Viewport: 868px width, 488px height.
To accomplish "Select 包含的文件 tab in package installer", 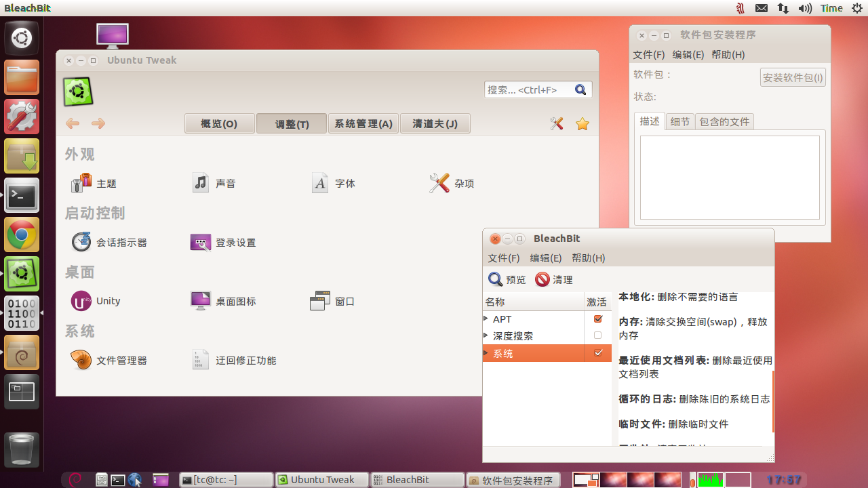I will [724, 122].
